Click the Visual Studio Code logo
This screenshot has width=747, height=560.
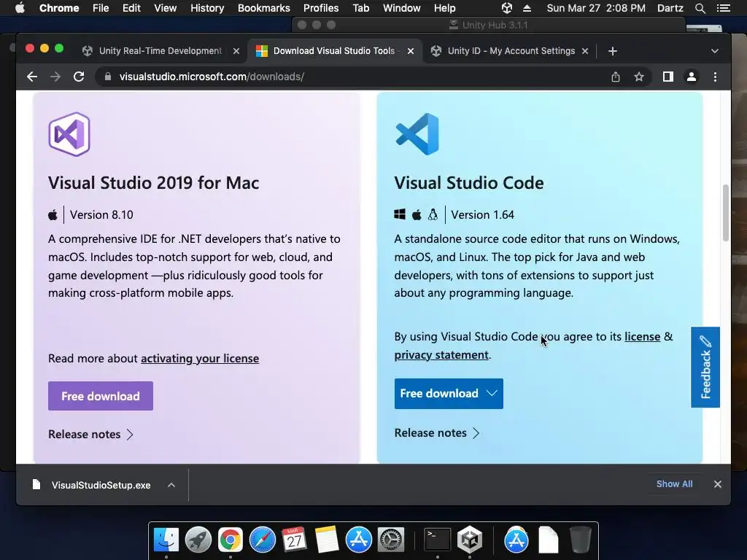[417, 134]
